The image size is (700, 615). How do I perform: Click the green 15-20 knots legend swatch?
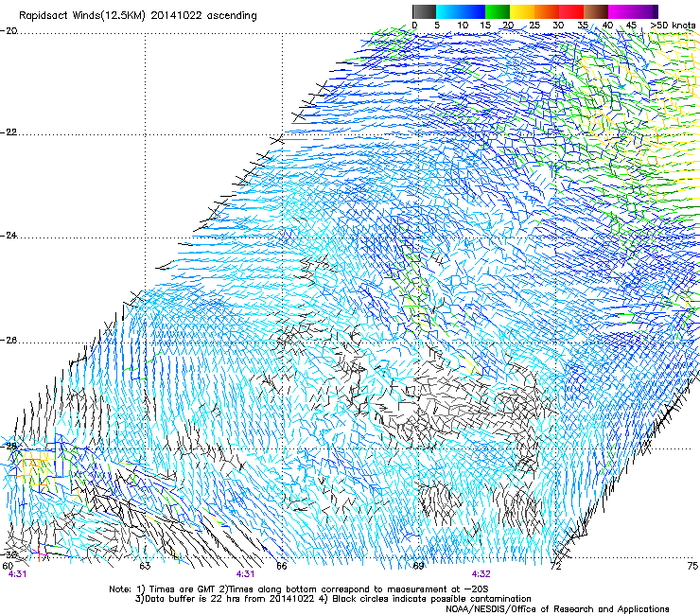(498, 11)
